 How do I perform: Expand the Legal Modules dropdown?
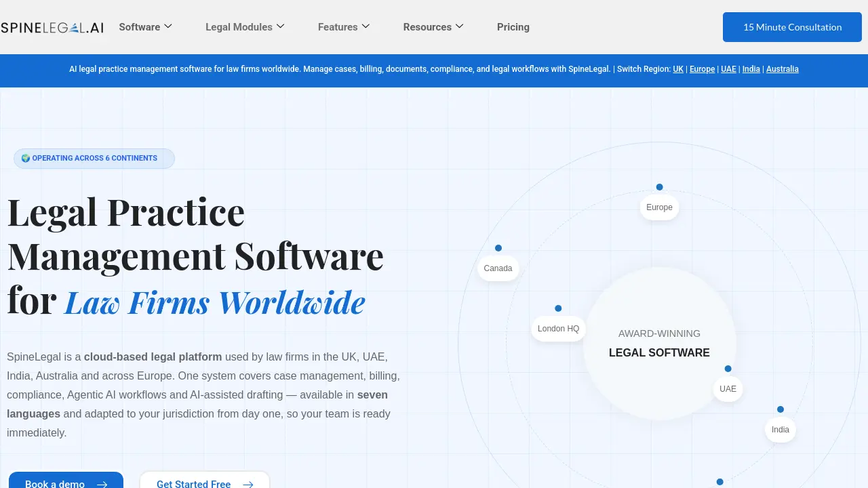click(245, 27)
